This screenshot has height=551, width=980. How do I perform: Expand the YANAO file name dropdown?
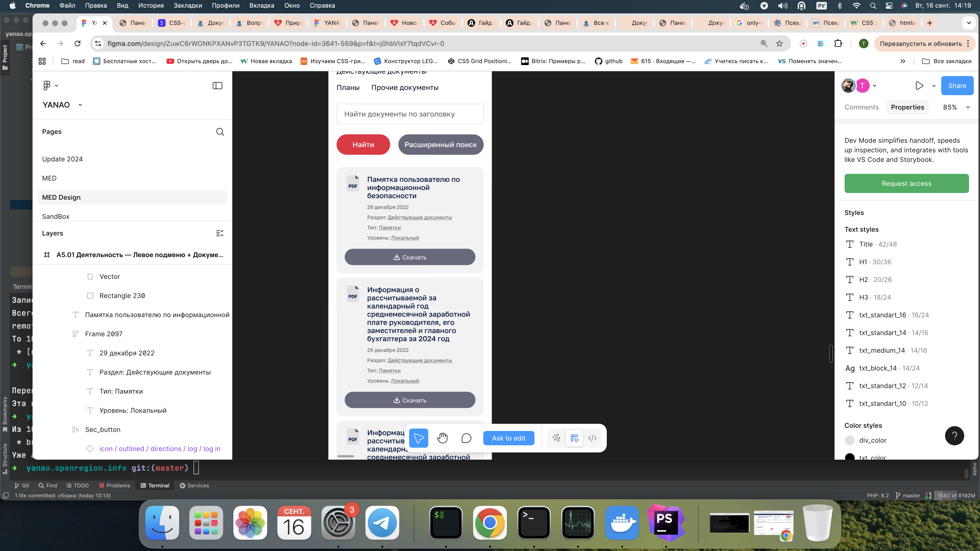pos(80,105)
